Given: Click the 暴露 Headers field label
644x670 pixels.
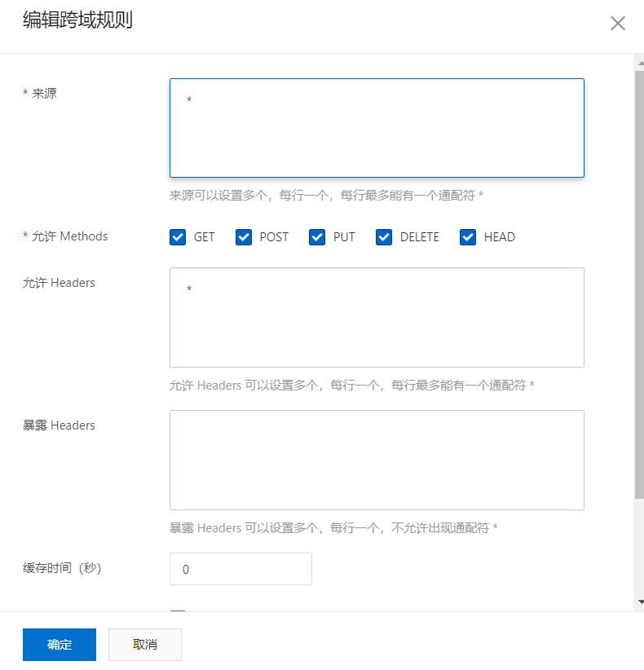Looking at the screenshot, I should pyautogui.click(x=59, y=425).
